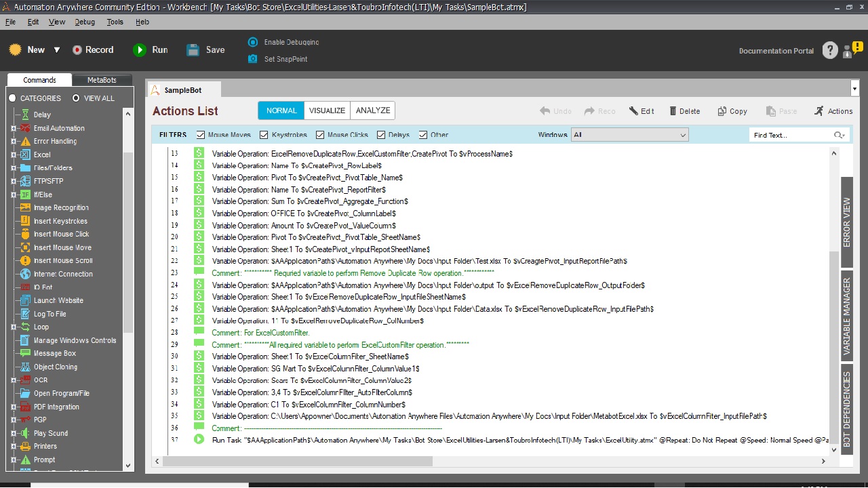The height and width of the screenshot is (488, 868).
Task: Expand the Email Automation node
Action: tap(14, 128)
